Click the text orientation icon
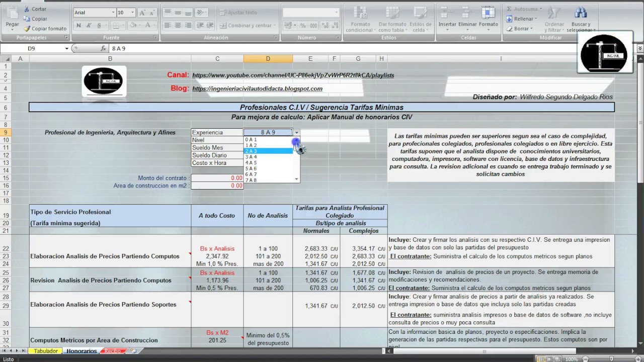Image resolution: width=644 pixels, height=362 pixels. pyautogui.click(x=200, y=13)
